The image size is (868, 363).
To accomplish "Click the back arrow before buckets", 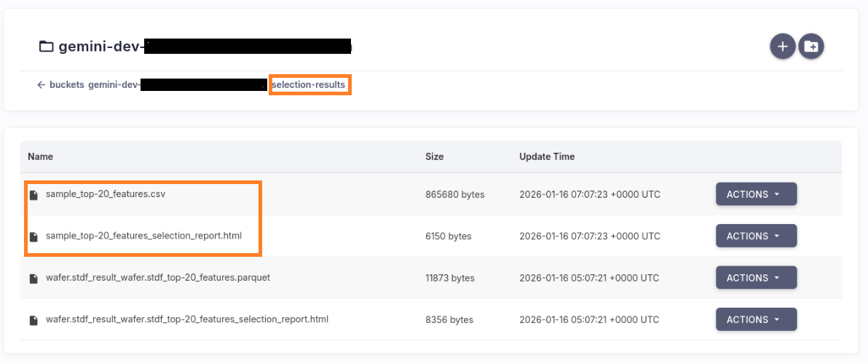I will pyautogui.click(x=42, y=85).
